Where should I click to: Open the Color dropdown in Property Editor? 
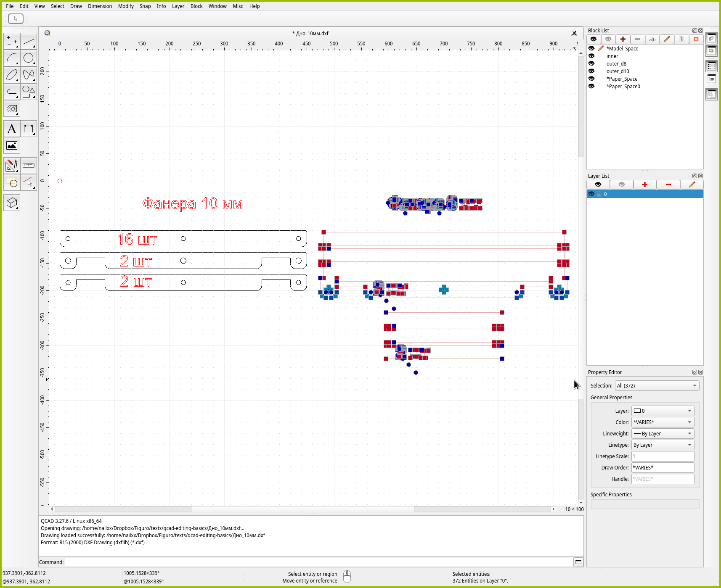coord(663,422)
